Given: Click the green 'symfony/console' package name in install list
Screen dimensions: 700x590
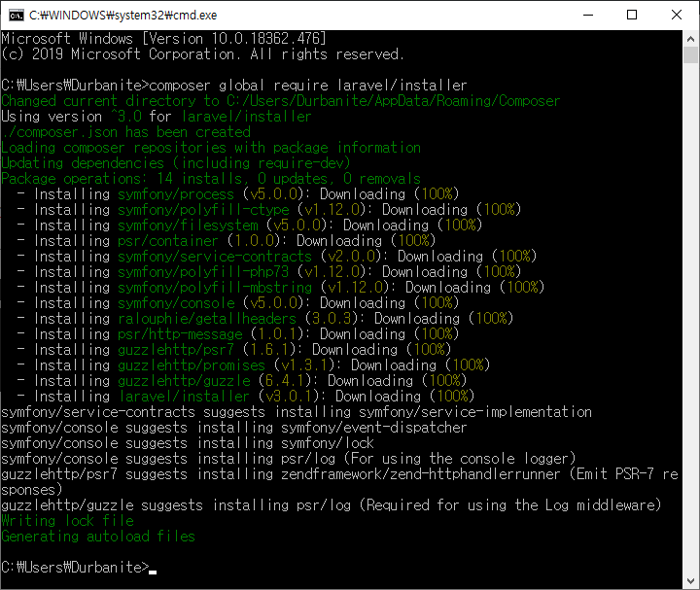Looking at the screenshot, I should click(176, 303).
